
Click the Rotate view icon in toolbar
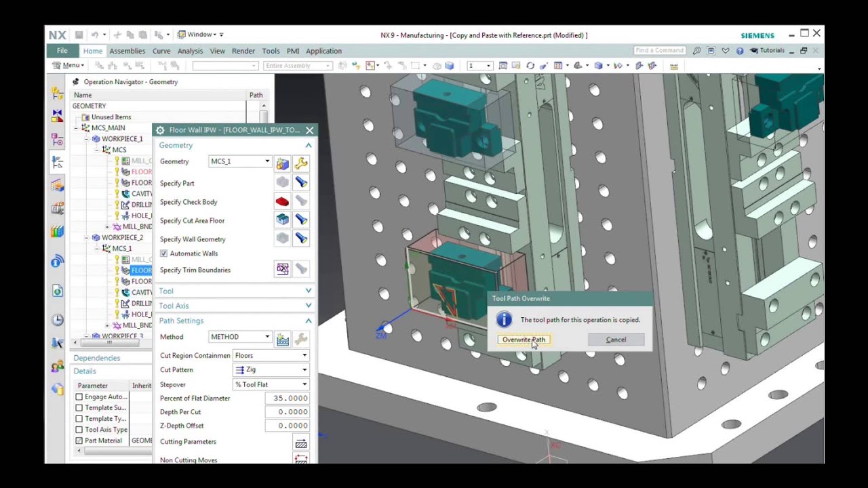coord(530,66)
